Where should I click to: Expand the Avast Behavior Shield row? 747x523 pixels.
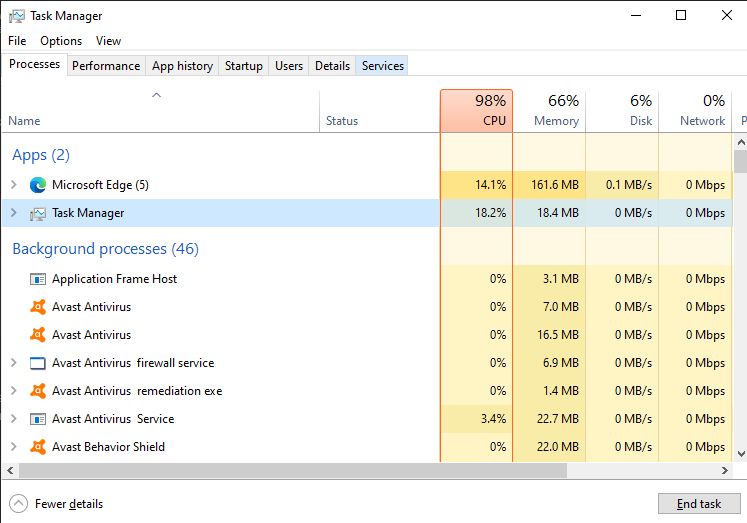coord(14,447)
